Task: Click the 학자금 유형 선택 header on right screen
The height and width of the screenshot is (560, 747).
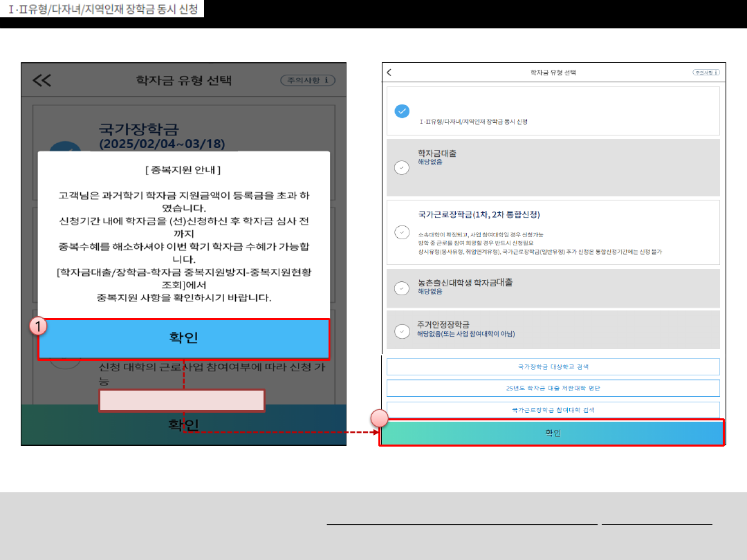Action: click(x=553, y=72)
